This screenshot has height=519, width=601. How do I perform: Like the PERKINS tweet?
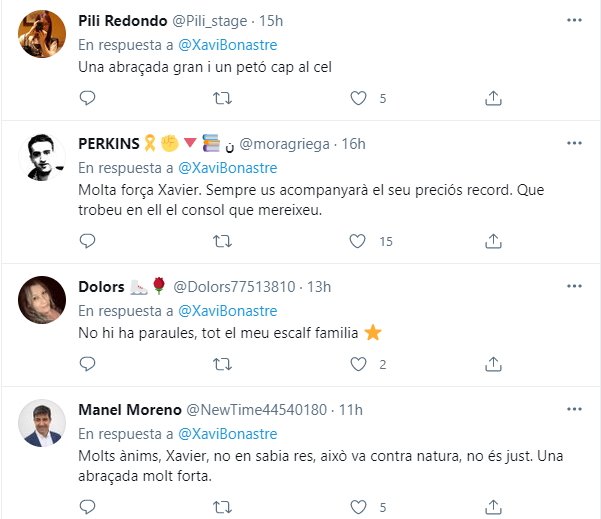(358, 241)
